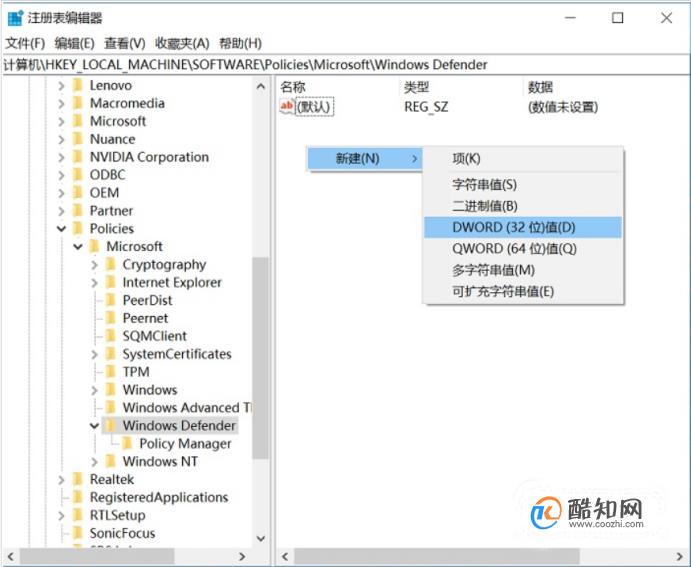Screen dimensions: 691x567
Task: Expand the NVIDIA Corporation key
Action: (x=61, y=157)
